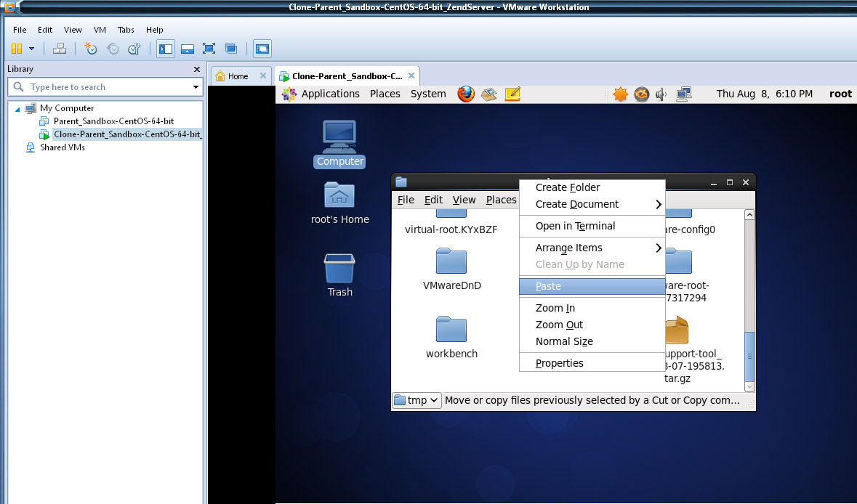Choose Properties in the context menu
The height and width of the screenshot is (504, 857).
[592, 363]
